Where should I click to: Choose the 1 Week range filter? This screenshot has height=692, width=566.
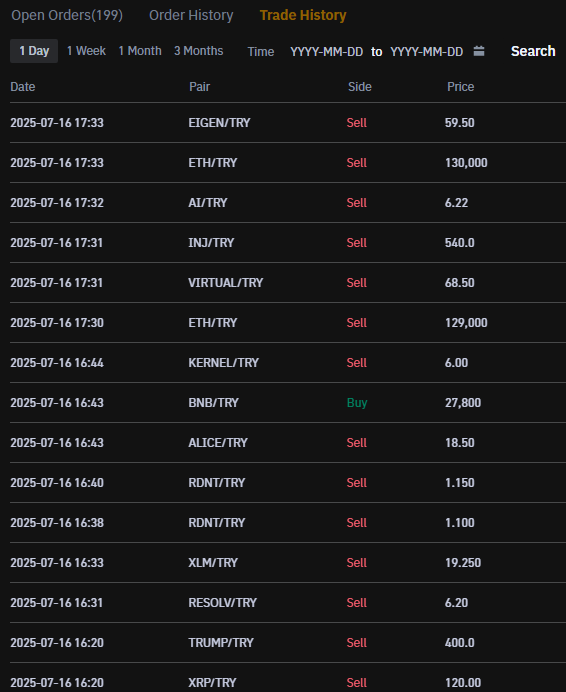(86, 51)
